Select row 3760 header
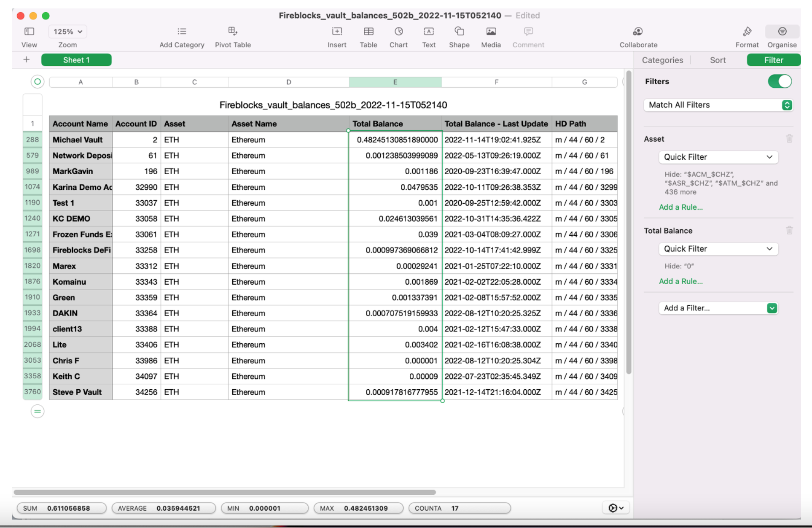Screen dimensions: 812x528 click(32, 392)
